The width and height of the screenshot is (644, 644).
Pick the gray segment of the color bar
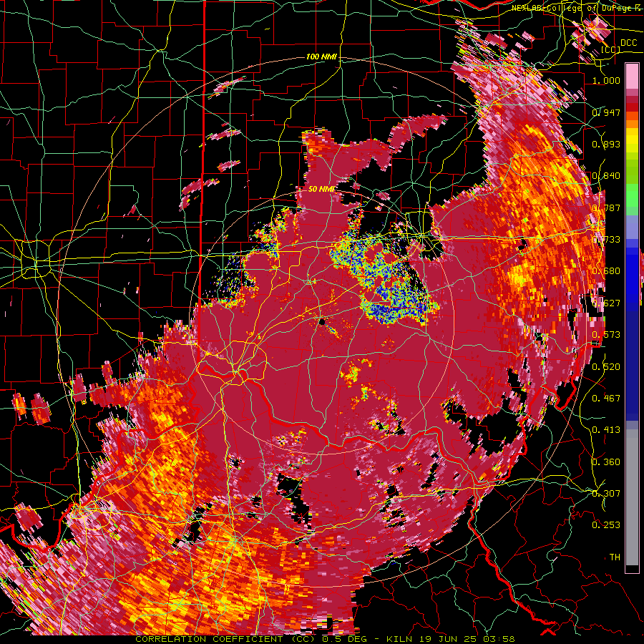pyautogui.click(x=632, y=497)
